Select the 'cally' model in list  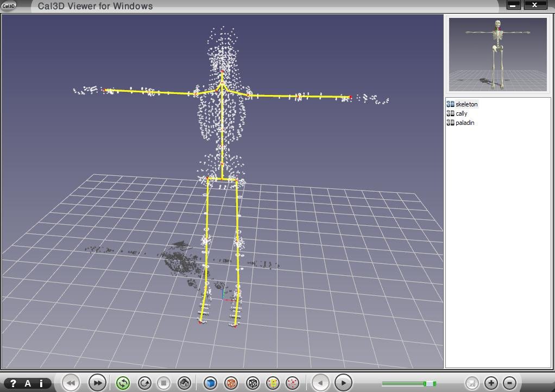(462, 113)
